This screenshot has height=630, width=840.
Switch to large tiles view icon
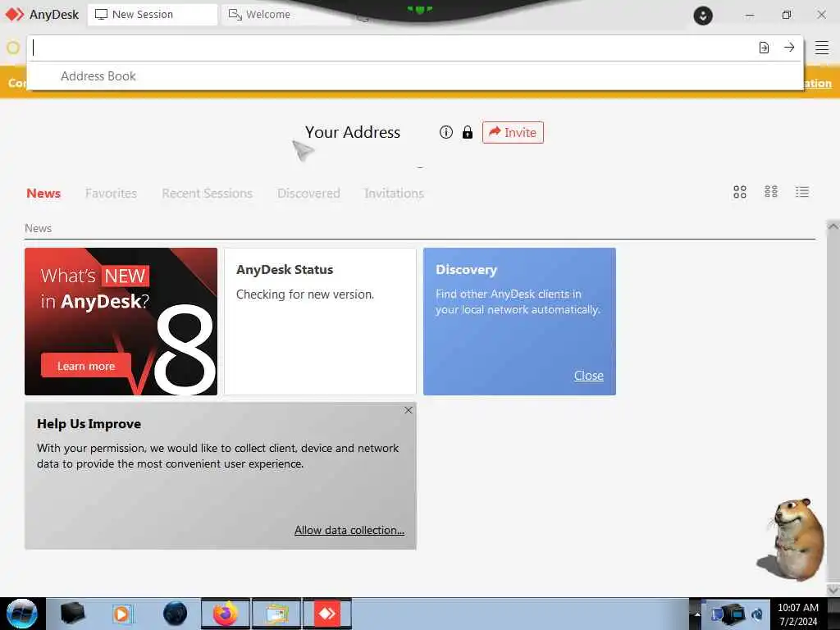click(x=740, y=192)
